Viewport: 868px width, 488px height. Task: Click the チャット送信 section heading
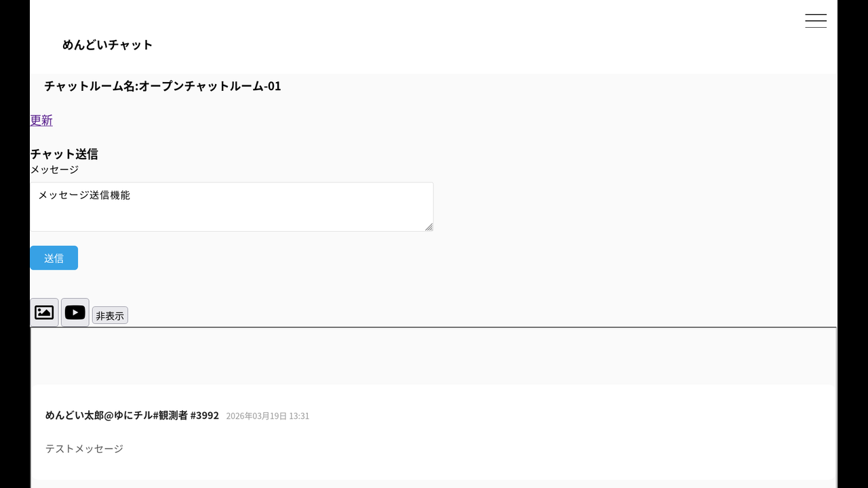64,154
